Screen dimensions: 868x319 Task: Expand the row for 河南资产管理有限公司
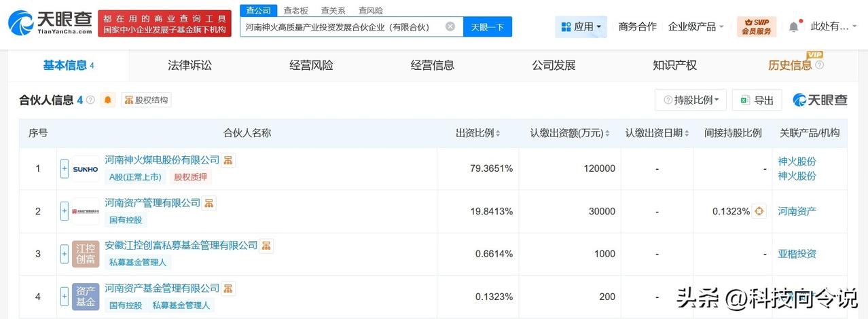65,211
